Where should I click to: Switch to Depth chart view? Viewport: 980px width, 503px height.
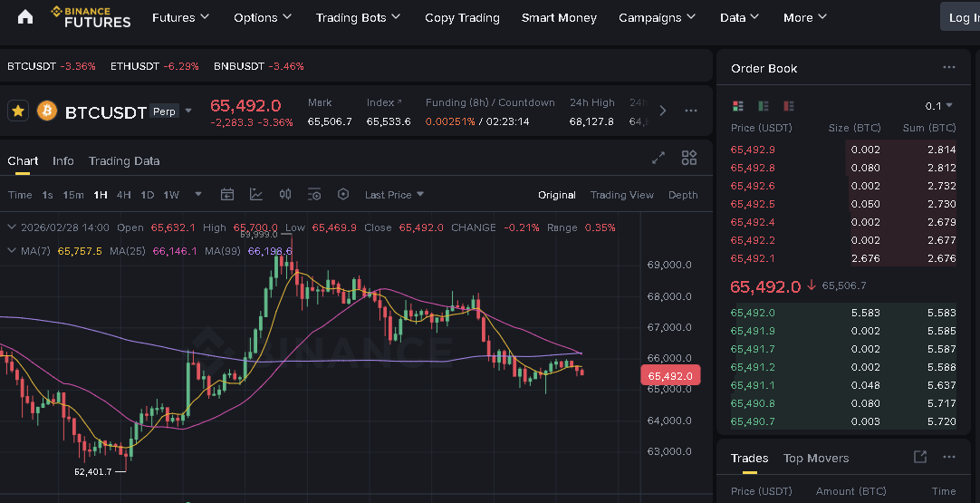tap(683, 195)
